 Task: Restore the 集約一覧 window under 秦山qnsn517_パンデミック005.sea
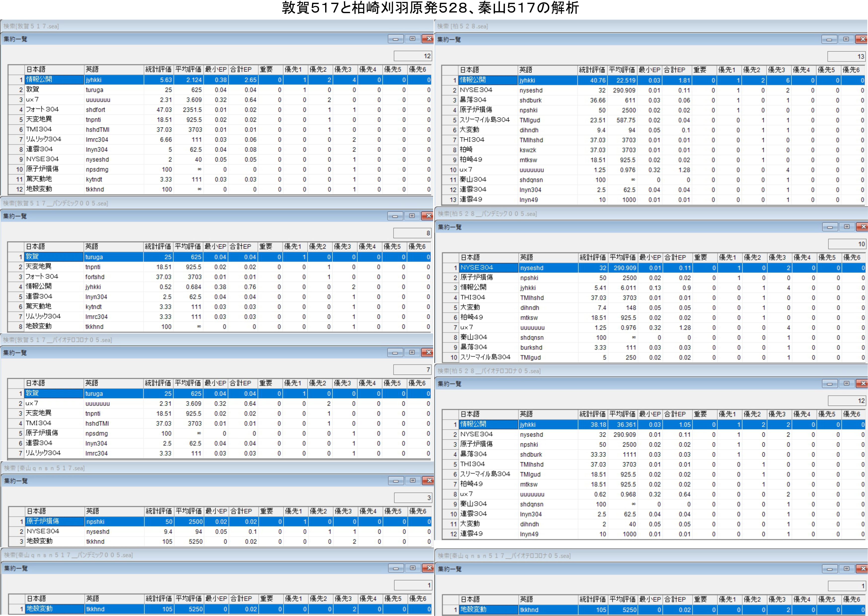point(413,568)
